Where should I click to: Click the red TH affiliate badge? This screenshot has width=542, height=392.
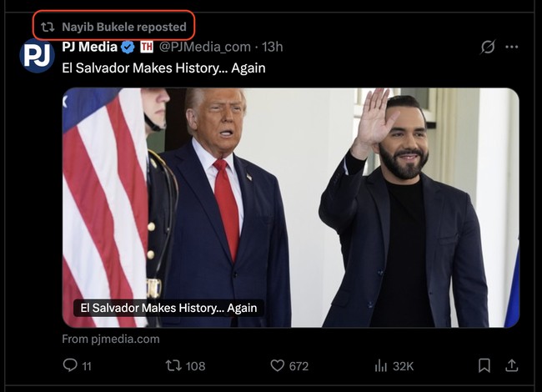(x=147, y=47)
